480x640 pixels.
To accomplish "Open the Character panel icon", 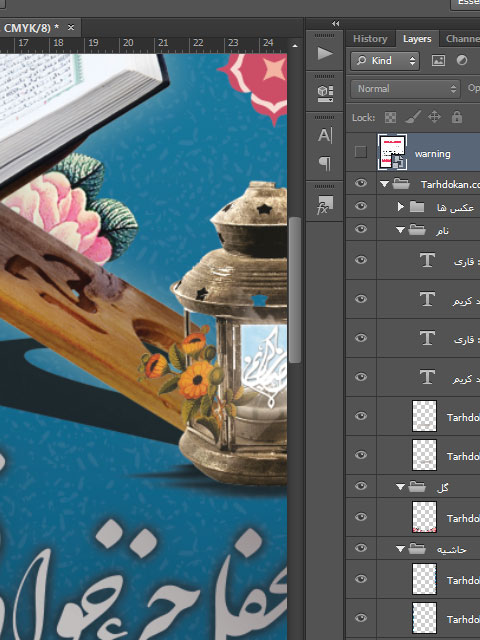I will [325, 136].
